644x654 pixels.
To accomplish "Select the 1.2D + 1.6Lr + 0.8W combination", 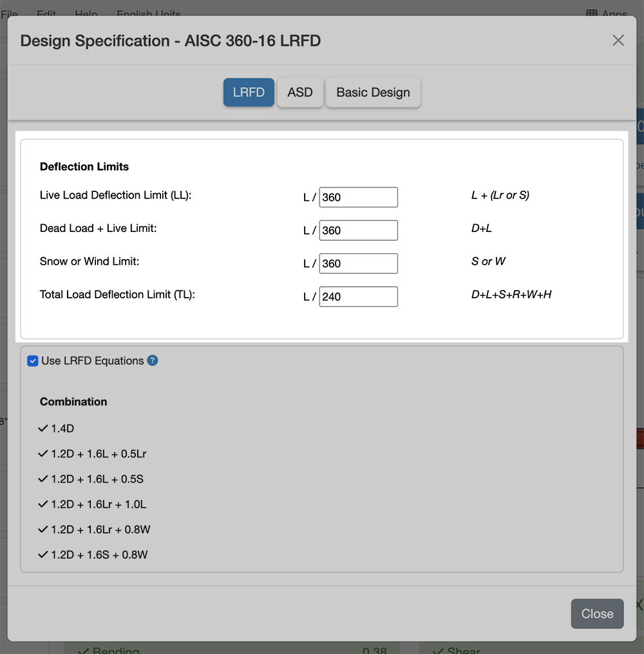I will pyautogui.click(x=94, y=529).
